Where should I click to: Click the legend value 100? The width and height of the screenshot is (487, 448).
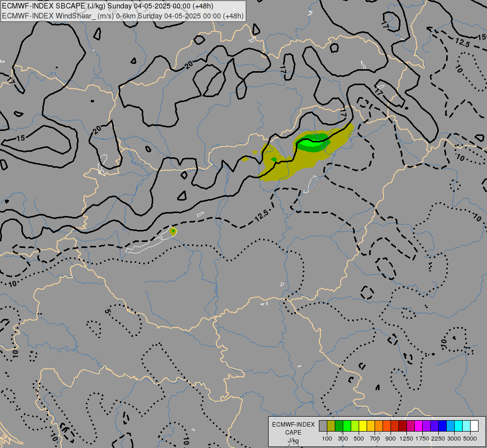(x=327, y=439)
